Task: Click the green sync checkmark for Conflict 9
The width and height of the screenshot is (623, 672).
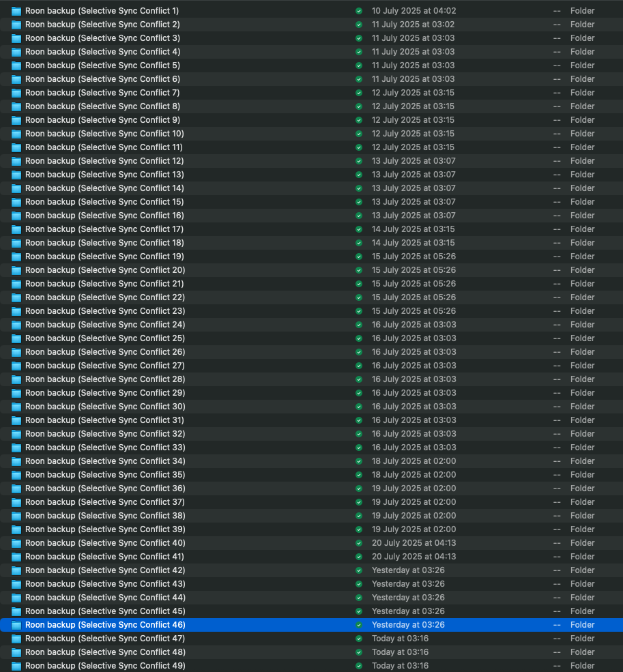Action: tap(359, 120)
